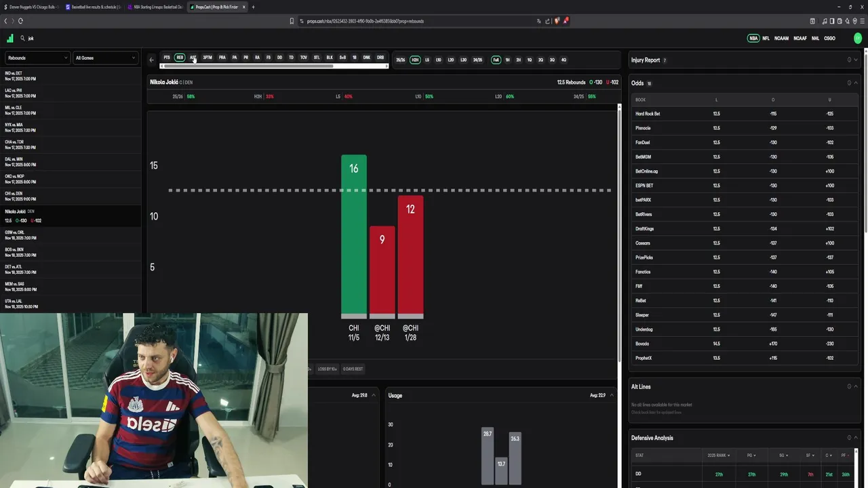Click the red @CHI 12/13 bar
This screenshot has width=868, height=488.
point(382,272)
